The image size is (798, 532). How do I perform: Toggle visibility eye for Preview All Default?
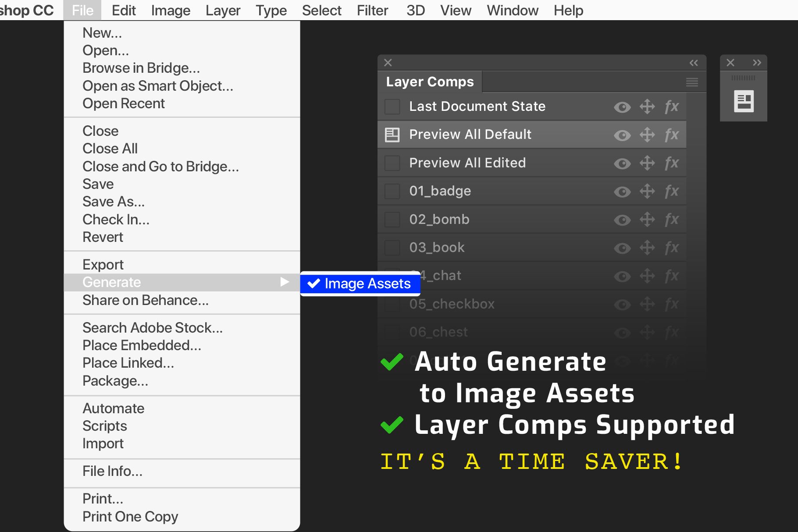click(622, 135)
